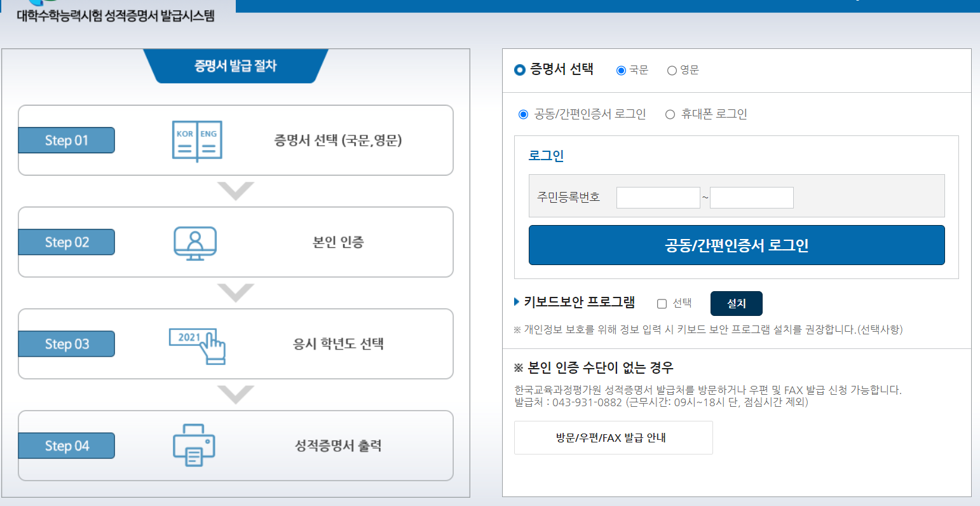Click the KOR/ENG certificate book icon in Step 01
Viewport: 980px width, 506px height.
pos(196,140)
